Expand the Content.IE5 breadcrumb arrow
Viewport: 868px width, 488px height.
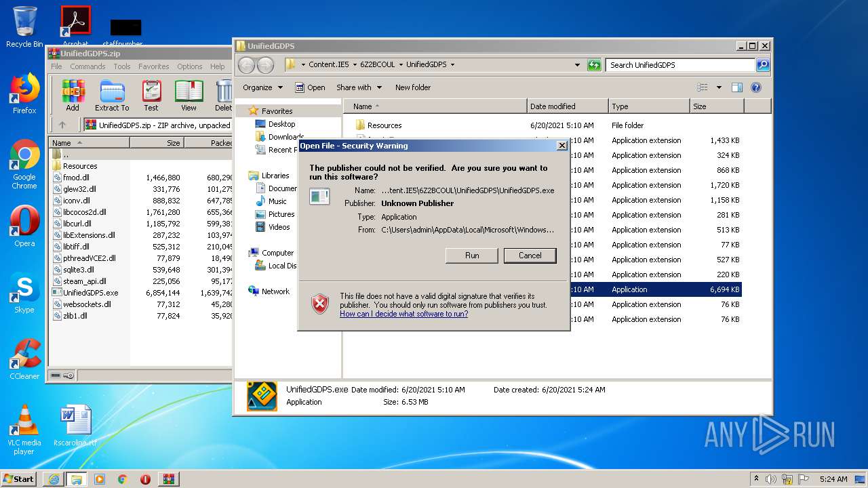pyautogui.click(x=355, y=65)
